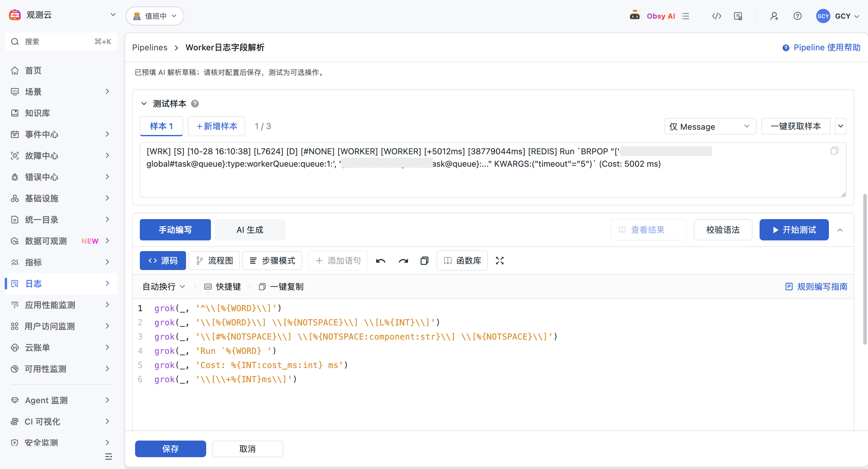
Task: Switch to 流程图 view
Action: point(214,261)
